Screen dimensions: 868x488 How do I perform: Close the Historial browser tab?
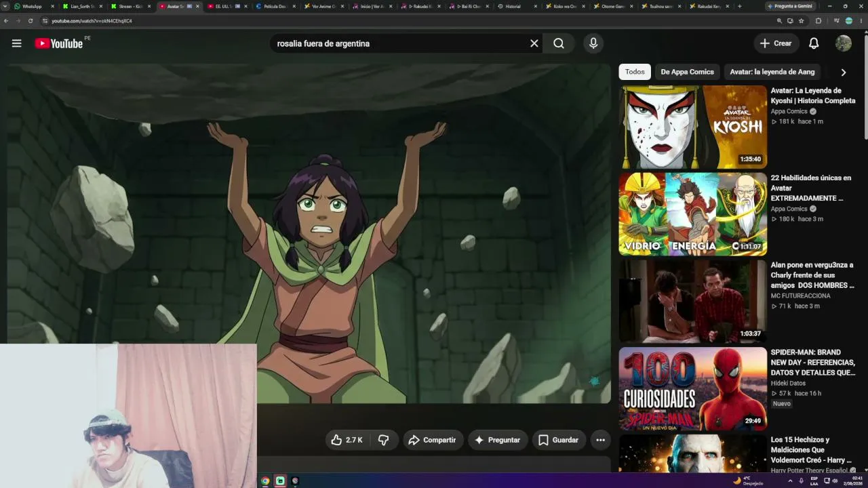click(535, 6)
